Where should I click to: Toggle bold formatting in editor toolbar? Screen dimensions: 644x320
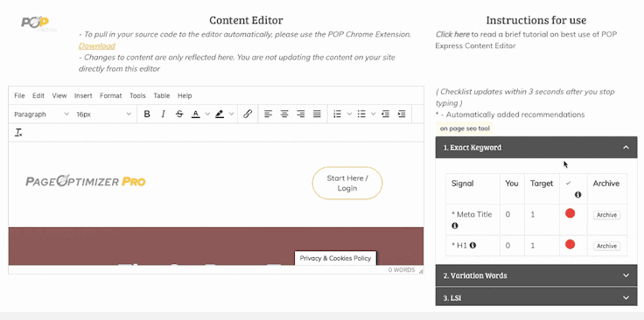click(147, 114)
